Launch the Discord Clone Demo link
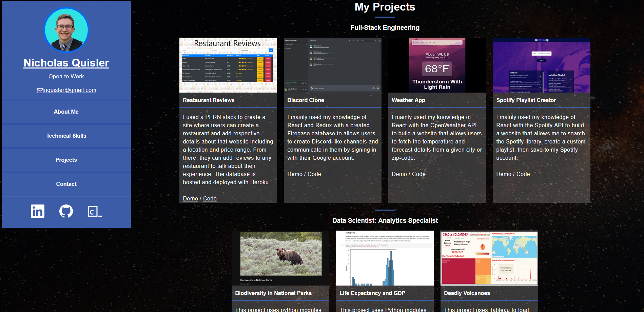Viewport: 644px width, 312px height. pyautogui.click(x=295, y=174)
